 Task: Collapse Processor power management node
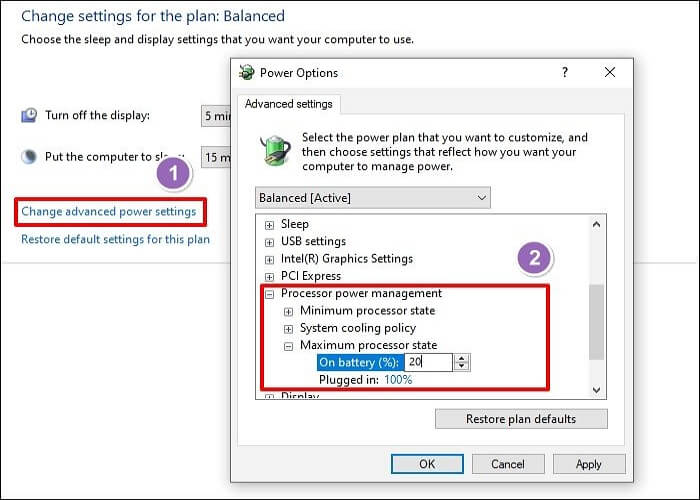(x=269, y=294)
